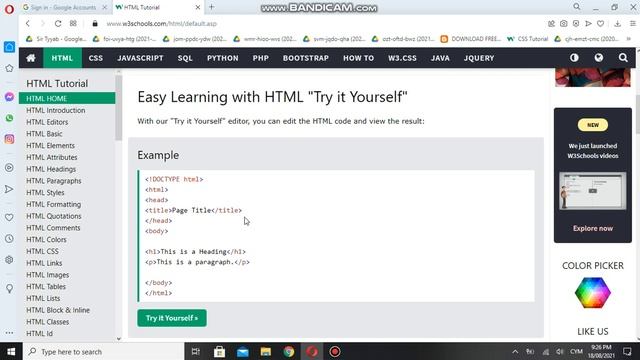This screenshot has width=640, height=360.
Task: Open bookmarks heart in Opera sidebar
Action: pyautogui.click(x=9, y=218)
